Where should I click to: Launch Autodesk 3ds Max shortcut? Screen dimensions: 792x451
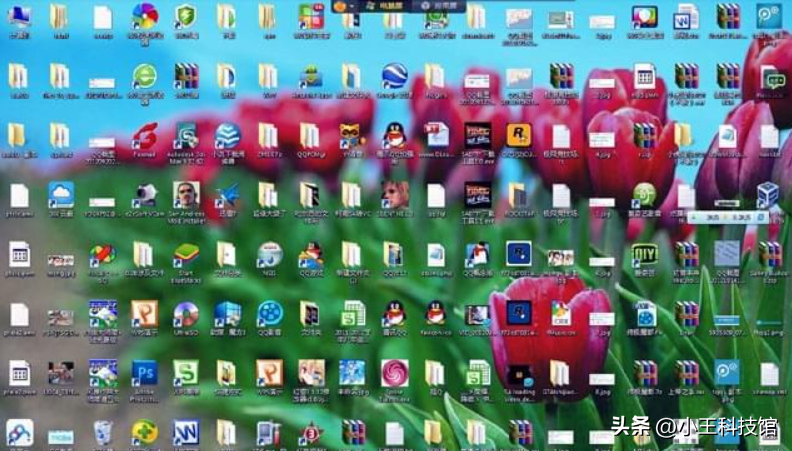(x=186, y=135)
